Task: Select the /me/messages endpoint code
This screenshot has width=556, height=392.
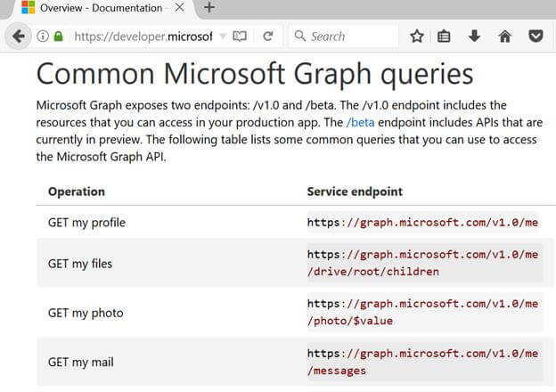Action: (422, 363)
